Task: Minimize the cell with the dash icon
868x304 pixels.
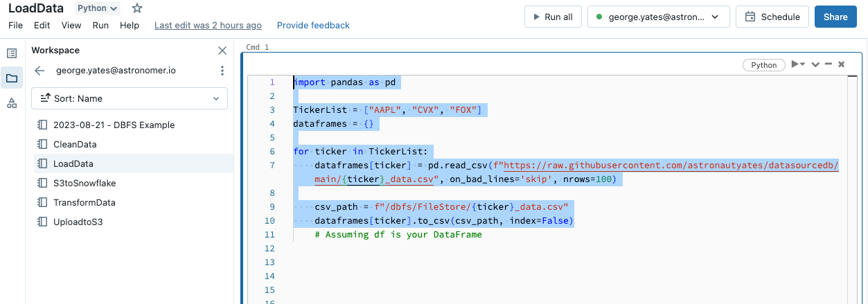Action: pyautogui.click(x=829, y=64)
